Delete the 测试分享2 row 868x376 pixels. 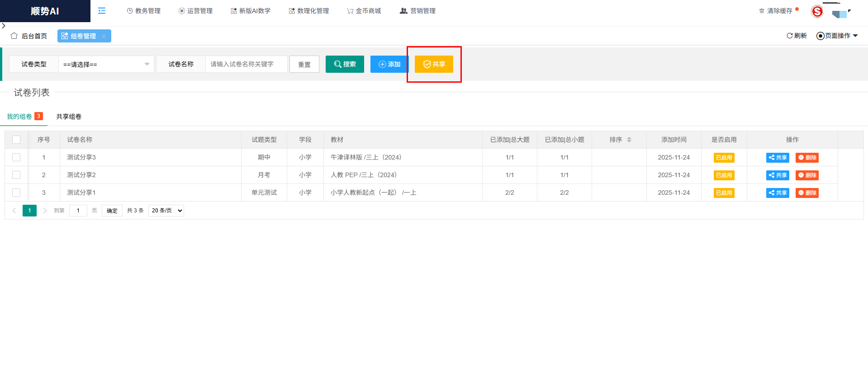click(807, 175)
